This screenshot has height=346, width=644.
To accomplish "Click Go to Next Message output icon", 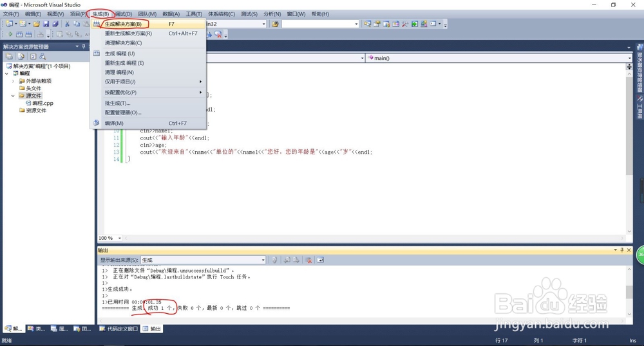I will pos(296,260).
